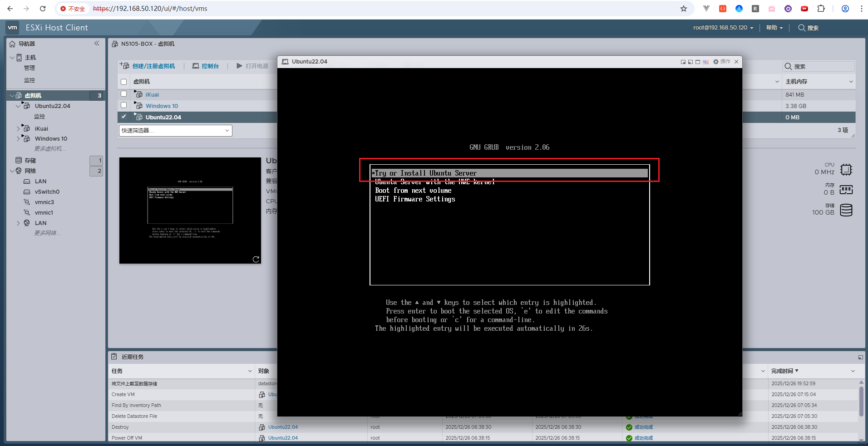Viewport: 868px width, 446px height.
Task: Collapse the navigator panel with double-chevron icon
Action: (97, 44)
